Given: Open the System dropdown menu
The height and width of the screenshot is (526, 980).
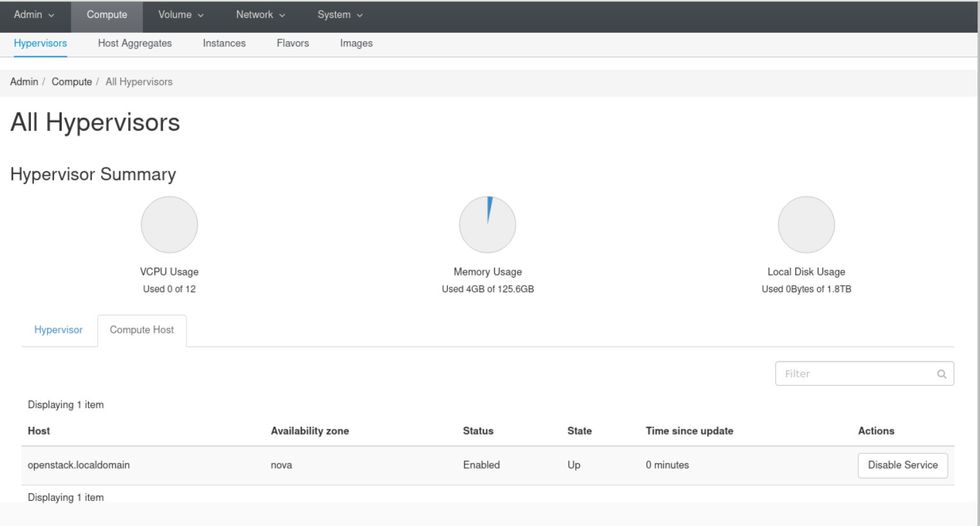Looking at the screenshot, I should pos(339,14).
